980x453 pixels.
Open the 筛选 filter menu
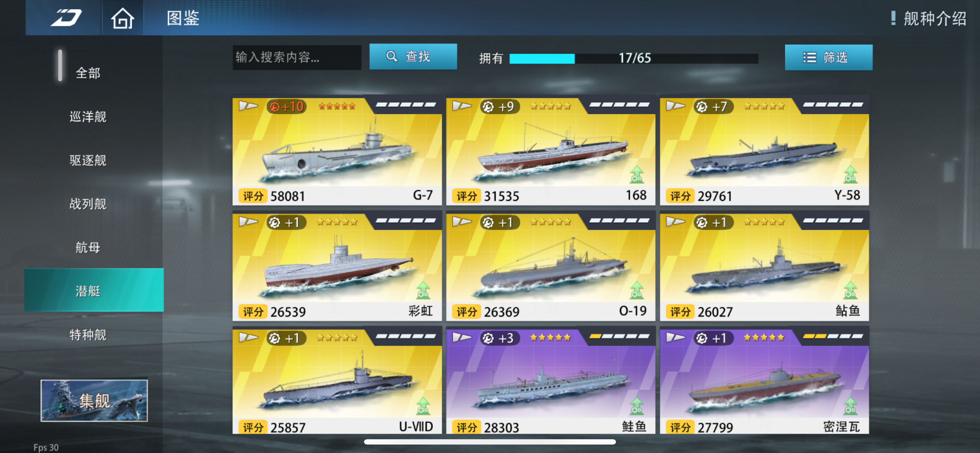[x=829, y=58]
